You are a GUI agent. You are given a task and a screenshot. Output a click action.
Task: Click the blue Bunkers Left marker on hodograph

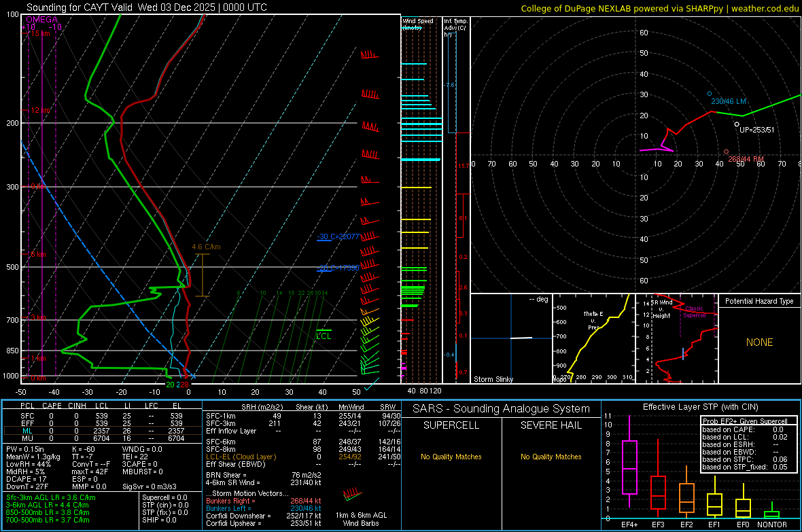coord(710,94)
